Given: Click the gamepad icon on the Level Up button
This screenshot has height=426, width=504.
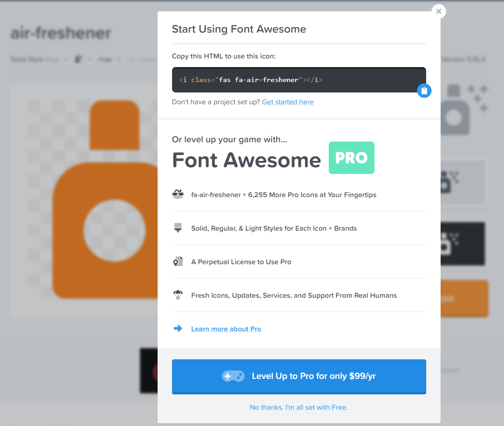Looking at the screenshot, I should click(233, 376).
